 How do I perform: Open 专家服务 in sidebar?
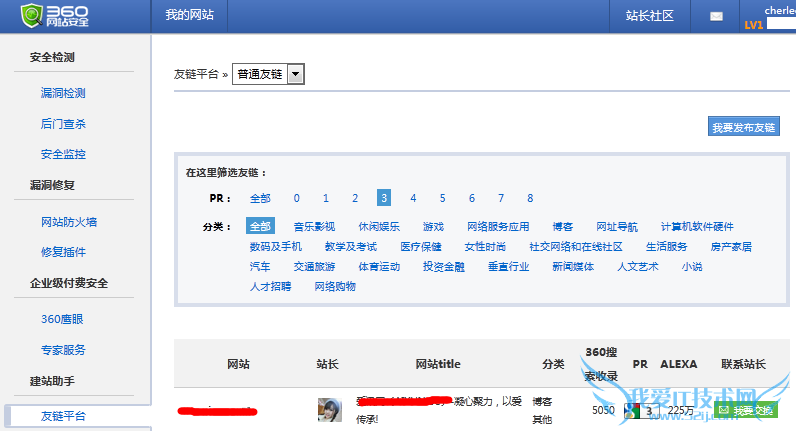63,350
